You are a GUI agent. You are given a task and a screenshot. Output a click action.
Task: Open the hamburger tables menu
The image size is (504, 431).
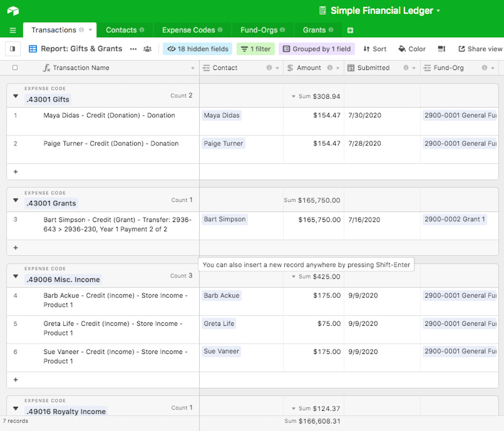13,30
